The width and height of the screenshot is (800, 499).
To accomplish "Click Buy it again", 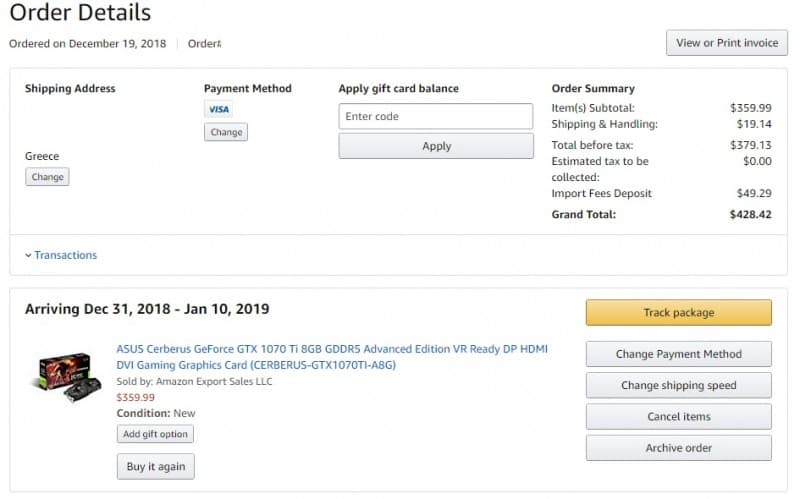I will [x=156, y=466].
